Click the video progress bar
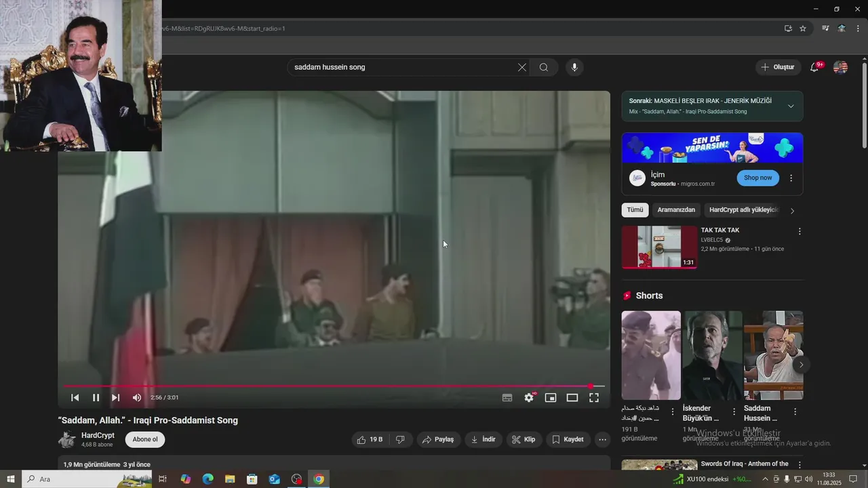The height and width of the screenshot is (488, 868). [334, 386]
